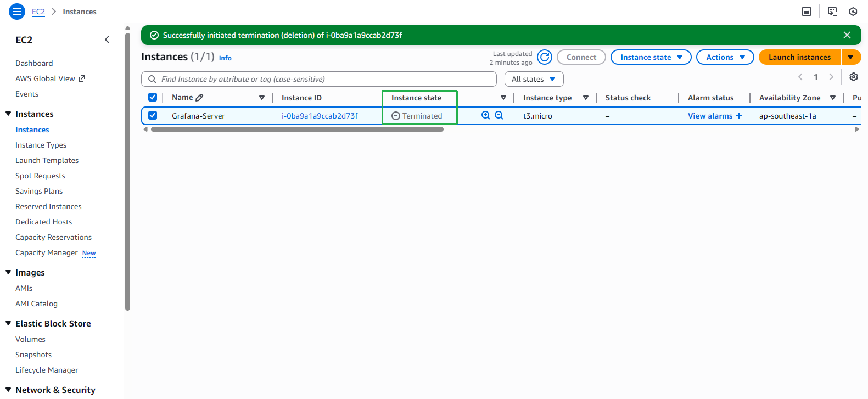Refresh the instances list

coord(545,57)
